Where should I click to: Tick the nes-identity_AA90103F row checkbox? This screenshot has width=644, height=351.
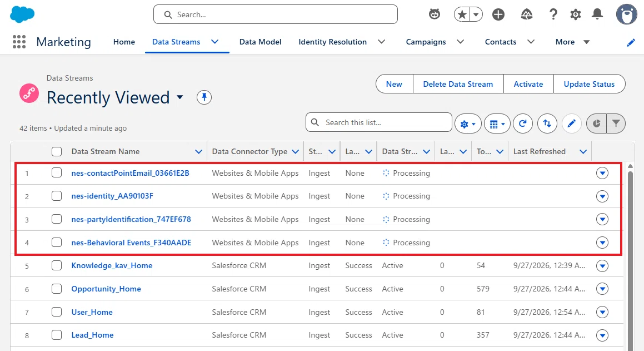click(57, 196)
